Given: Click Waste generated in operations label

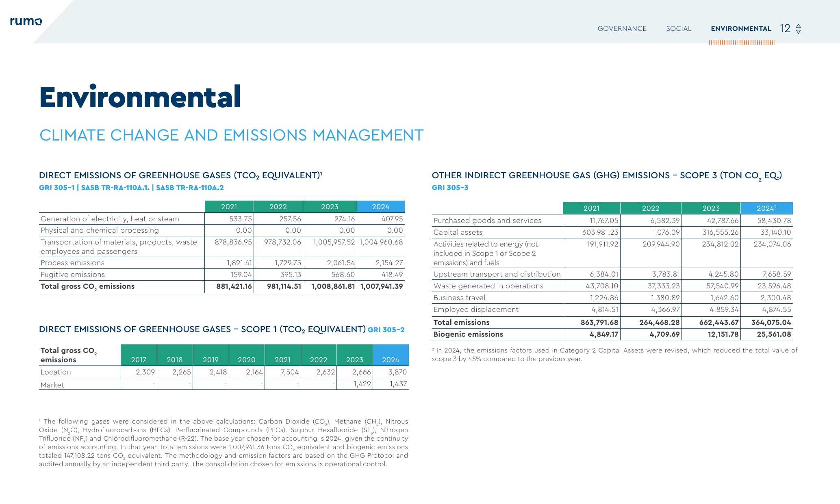Looking at the screenshot, I should 488,286.
